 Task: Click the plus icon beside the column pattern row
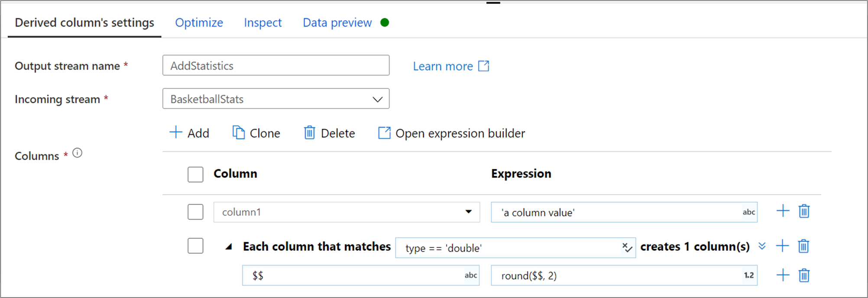782,246
